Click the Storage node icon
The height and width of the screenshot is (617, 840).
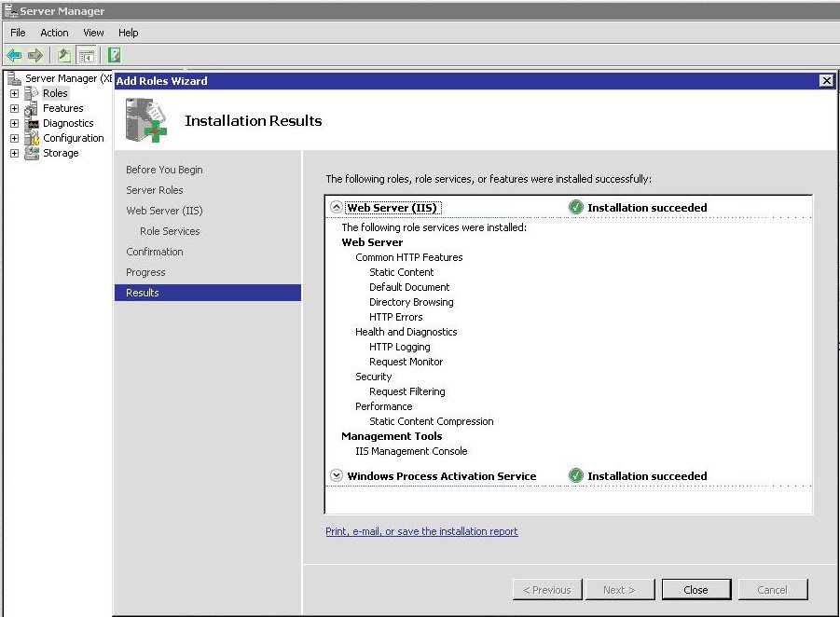click(x=32, y=153)
